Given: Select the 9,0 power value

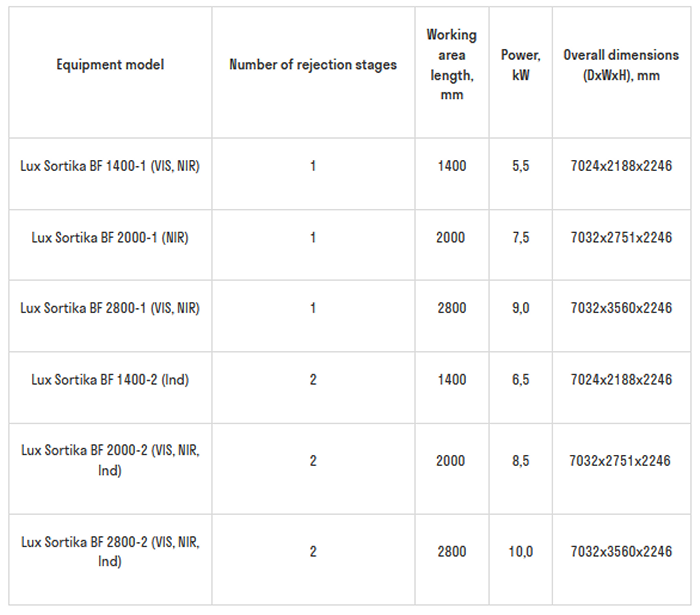Looking at the screenshot, I should click(520, 308).
